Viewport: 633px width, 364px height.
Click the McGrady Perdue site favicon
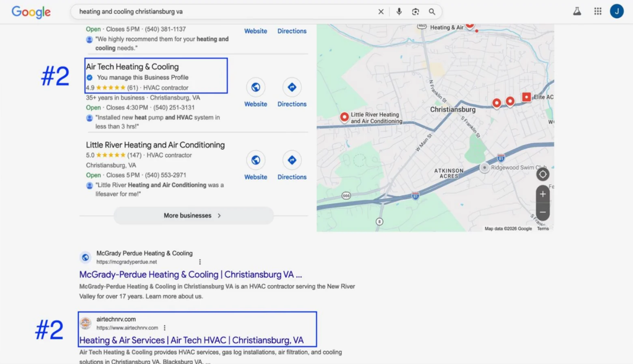pyautogui.click(x=85, y=257)
